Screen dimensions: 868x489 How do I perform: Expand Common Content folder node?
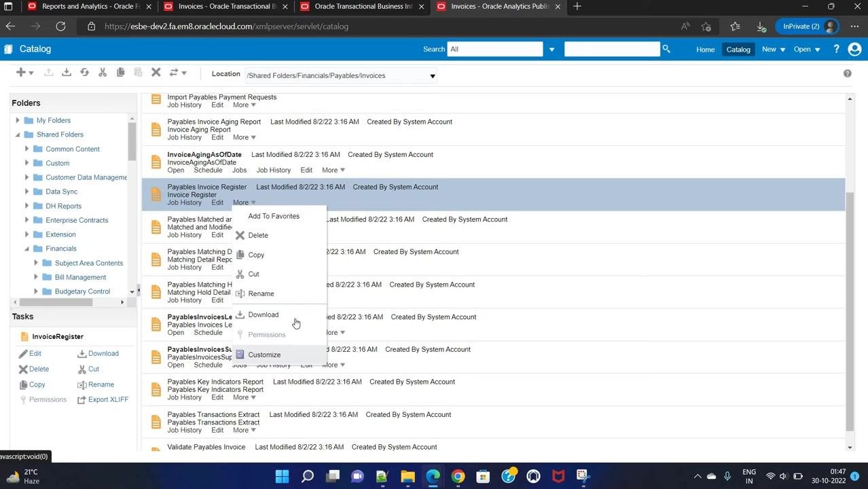click(x=26, y=149)
